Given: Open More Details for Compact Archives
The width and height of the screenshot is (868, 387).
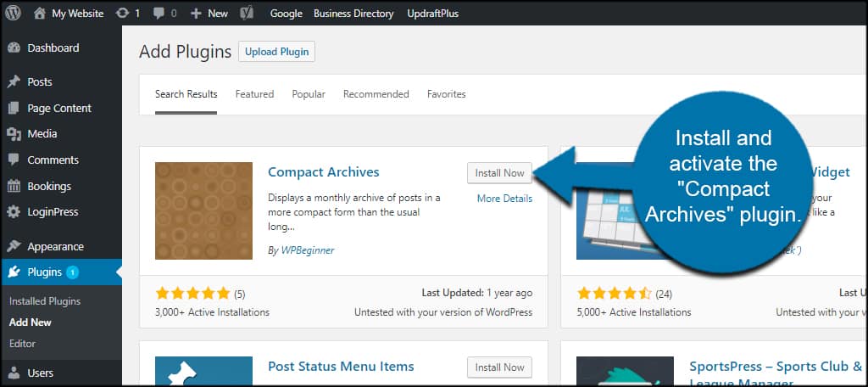Looking at the screenshot, I should (505, 199).
